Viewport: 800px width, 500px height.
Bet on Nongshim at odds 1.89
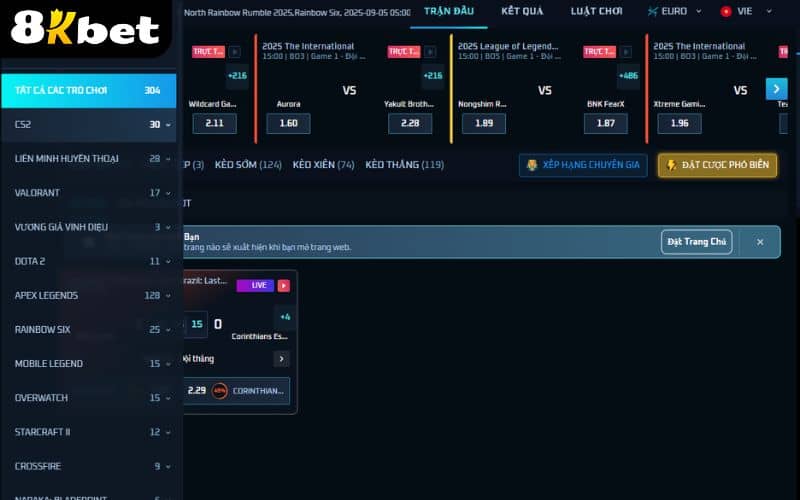(484, 123)
